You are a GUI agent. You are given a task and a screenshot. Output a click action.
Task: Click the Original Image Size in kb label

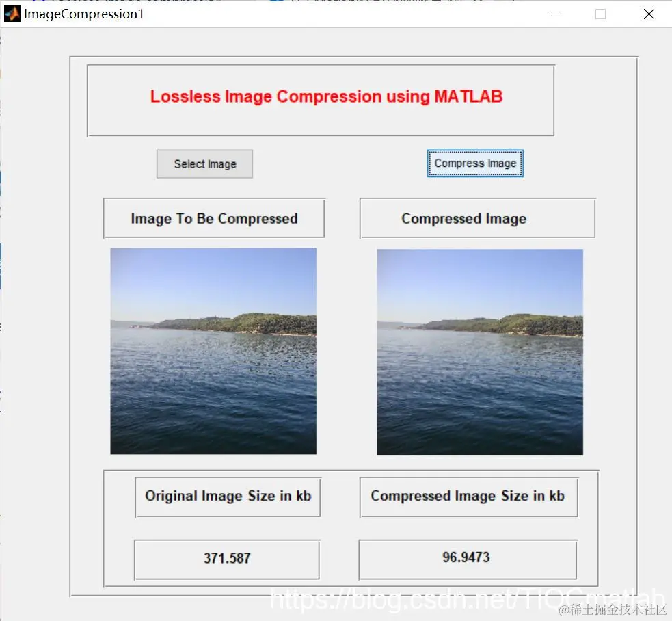(x=228, y=497)
